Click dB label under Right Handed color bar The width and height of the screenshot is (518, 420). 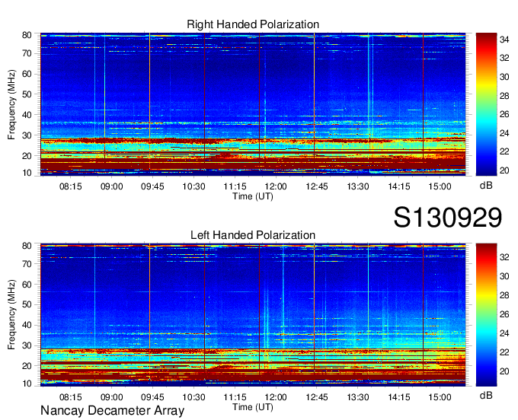[x=486, y=186]
